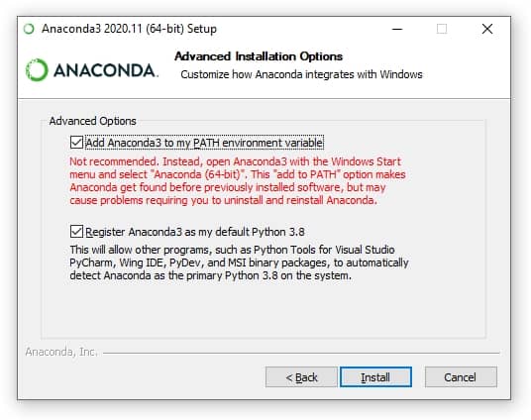This screenshot has width=531, height=420.
Task: Click the 'Anaconda3 2020.11 (64-bit) Setup' title text
Action: [x=129, y=29]
